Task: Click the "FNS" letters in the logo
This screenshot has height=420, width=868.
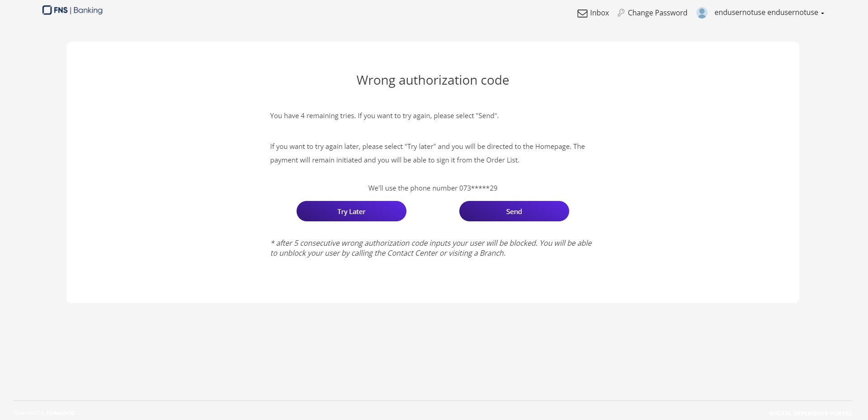Action: (61, 10)
